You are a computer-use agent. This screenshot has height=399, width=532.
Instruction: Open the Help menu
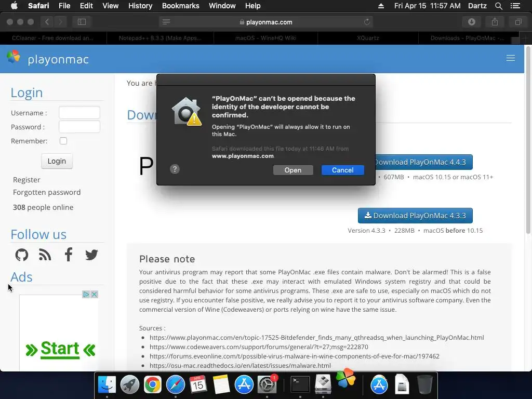(x=253, y=6)
